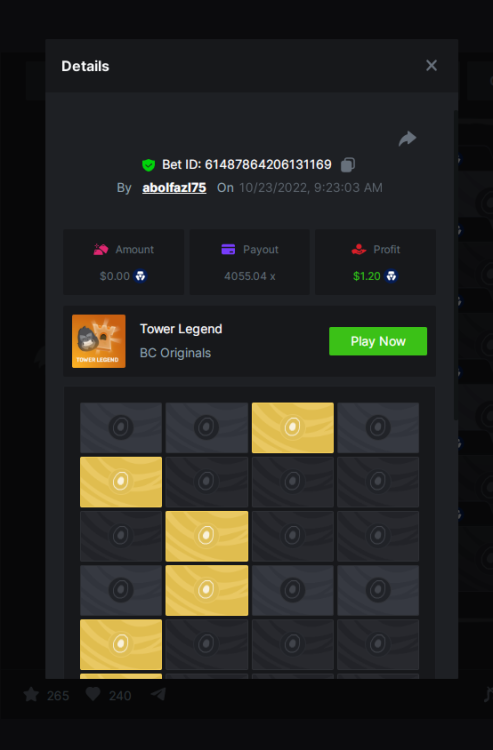Open the Tower Legend game thumbnail
Image resolution: width=493 pixels, height=750 pixels.
click(x=99, y=341)
